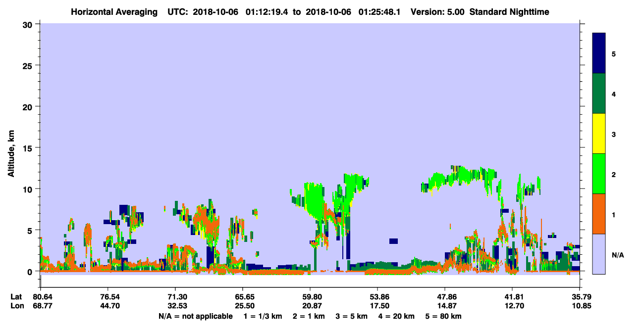Click the yellow swatch labeled 3
The image size is (644, 330).
pyautogui.click(x=599, y=134)
